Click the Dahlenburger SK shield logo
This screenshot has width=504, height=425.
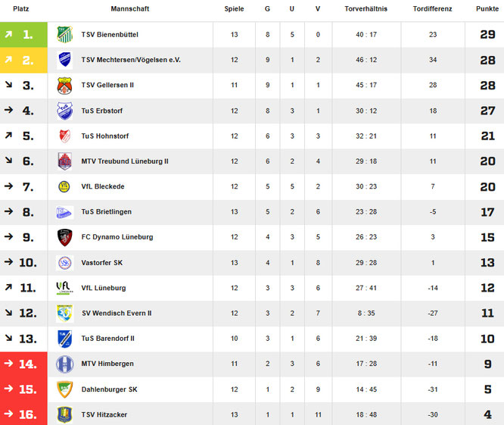click(x=64, y=389)
